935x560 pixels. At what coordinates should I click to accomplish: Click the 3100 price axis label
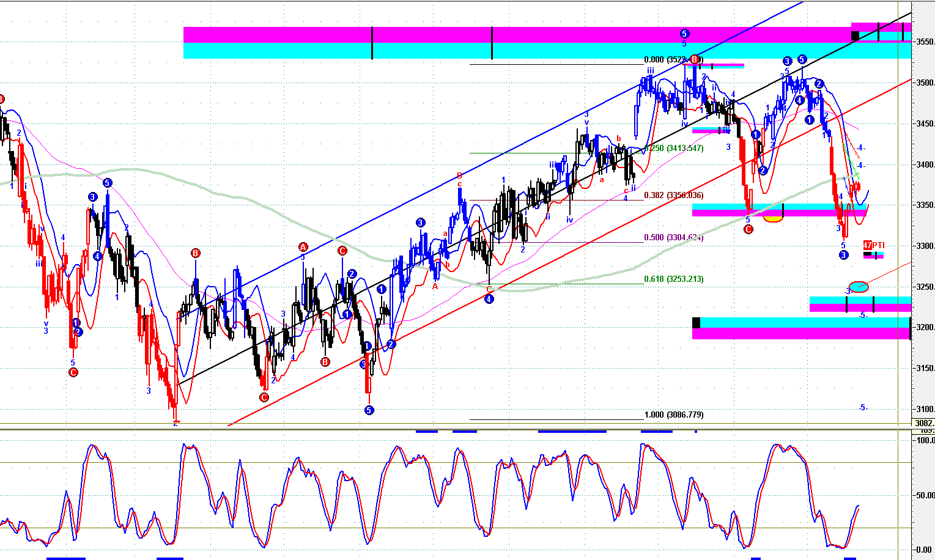[925, 410]
